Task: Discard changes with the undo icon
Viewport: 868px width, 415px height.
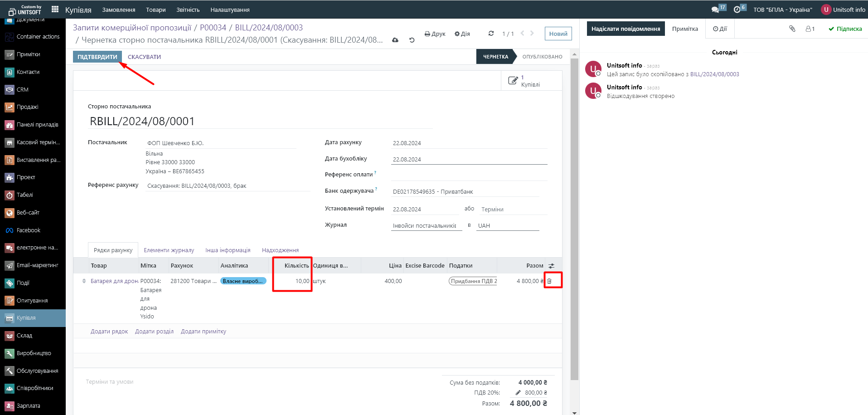Action: click(412, 40)
